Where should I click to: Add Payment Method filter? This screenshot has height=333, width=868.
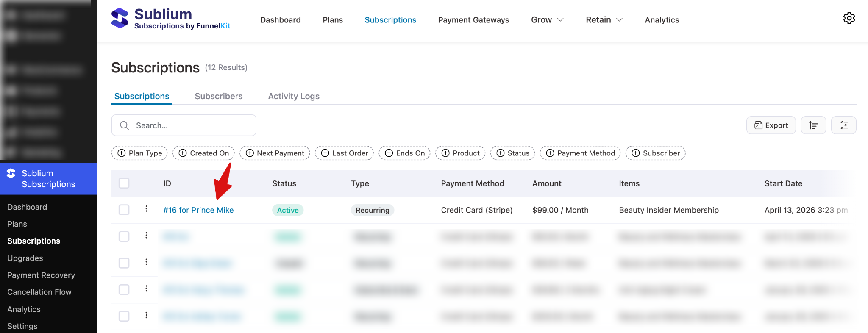click(x=580, y=153)
